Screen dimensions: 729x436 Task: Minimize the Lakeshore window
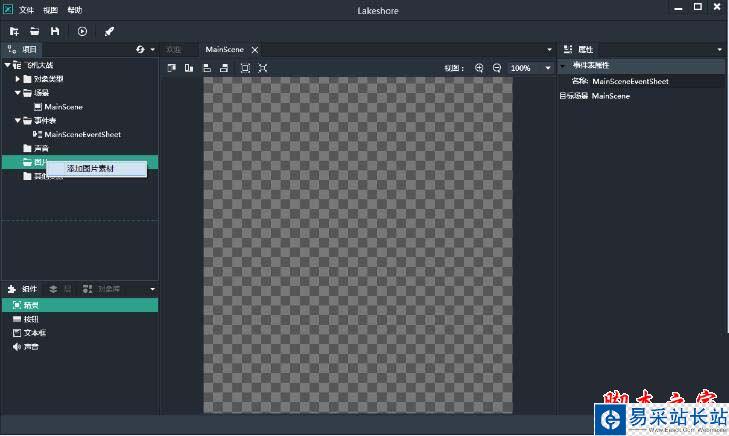678,8
